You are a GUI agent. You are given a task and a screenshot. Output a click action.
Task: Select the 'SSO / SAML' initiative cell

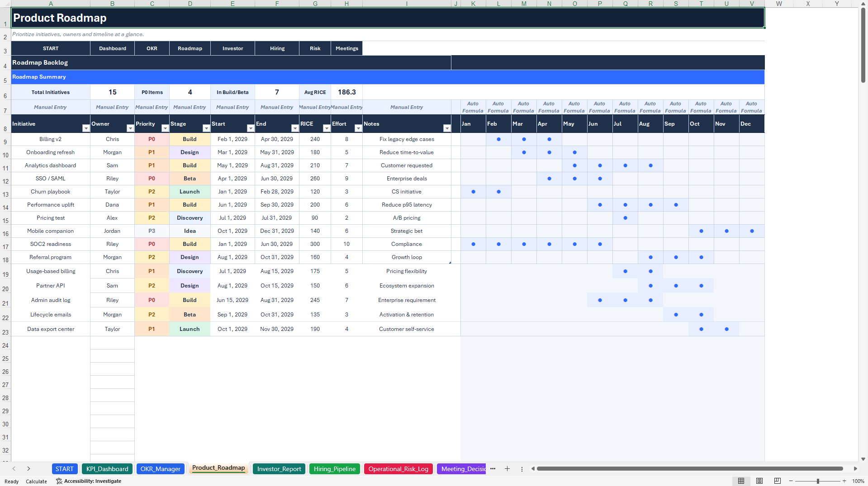(51, 179)
